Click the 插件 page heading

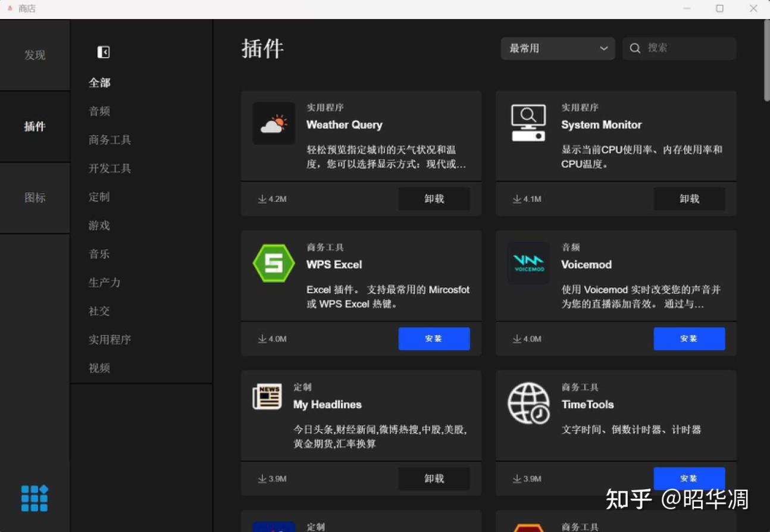tap(262, 48)
